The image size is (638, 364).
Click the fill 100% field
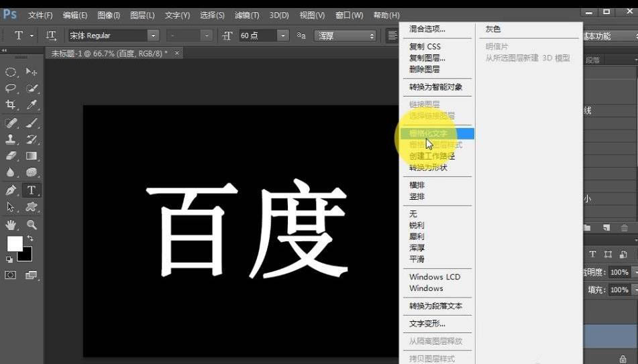point(619,290)
